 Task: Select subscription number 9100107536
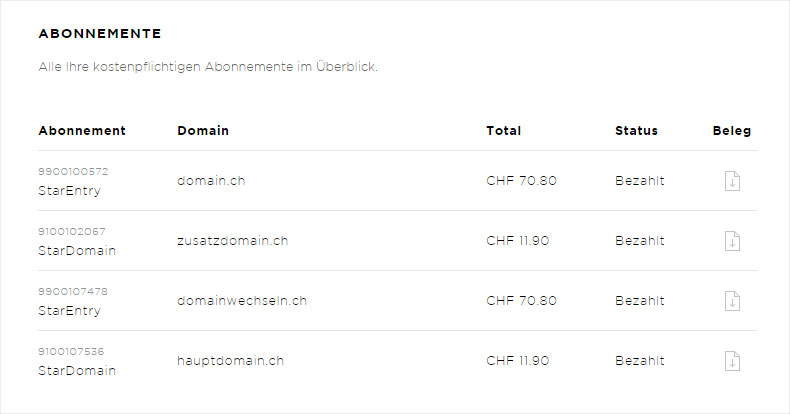tap(71, 351)
